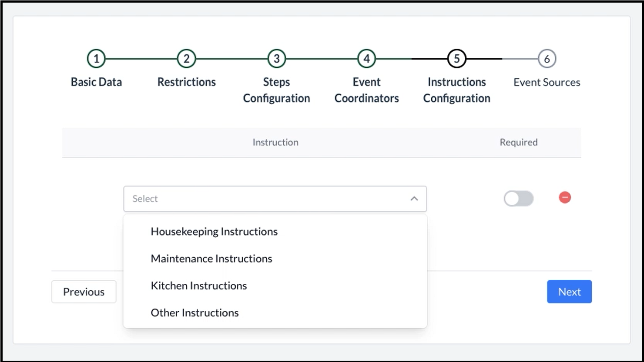This screenshot has width=644, height=362.
Task: Choose Housekeeping Instructions from the list
Action: [x=214, y=232]
